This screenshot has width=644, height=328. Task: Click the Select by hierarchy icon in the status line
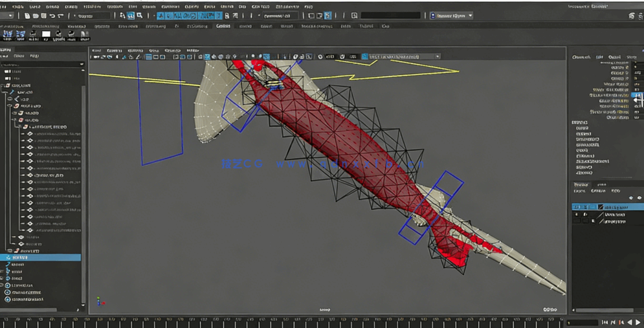tap(122, 16)
